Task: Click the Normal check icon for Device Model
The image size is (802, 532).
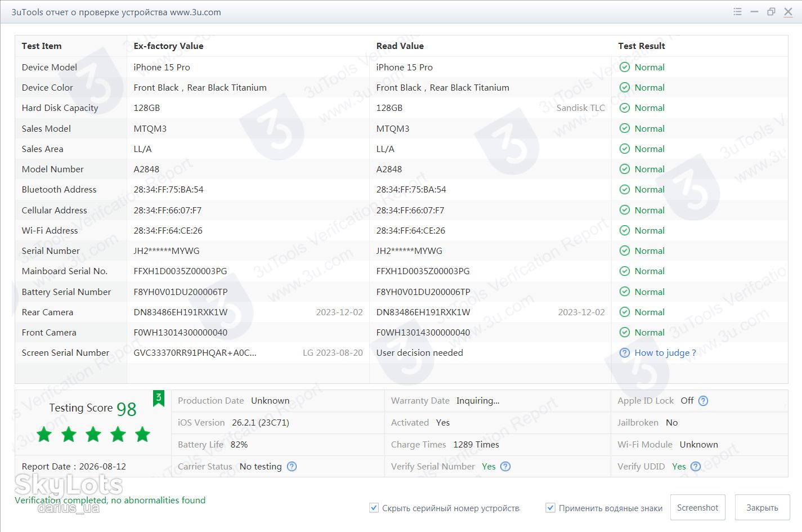Action: pyautogui.click(x=625, y=67)
